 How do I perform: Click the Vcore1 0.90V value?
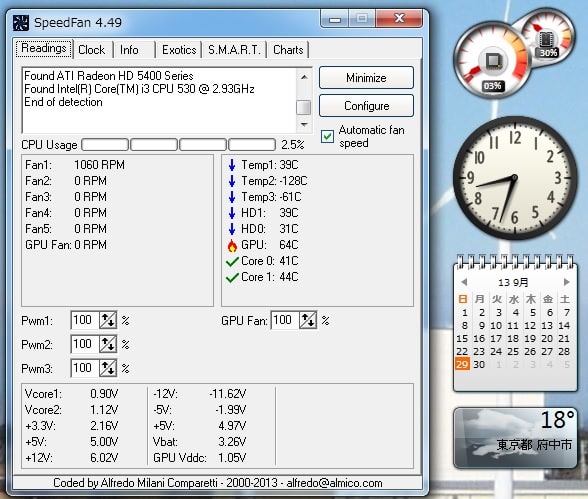coord(104,394)
